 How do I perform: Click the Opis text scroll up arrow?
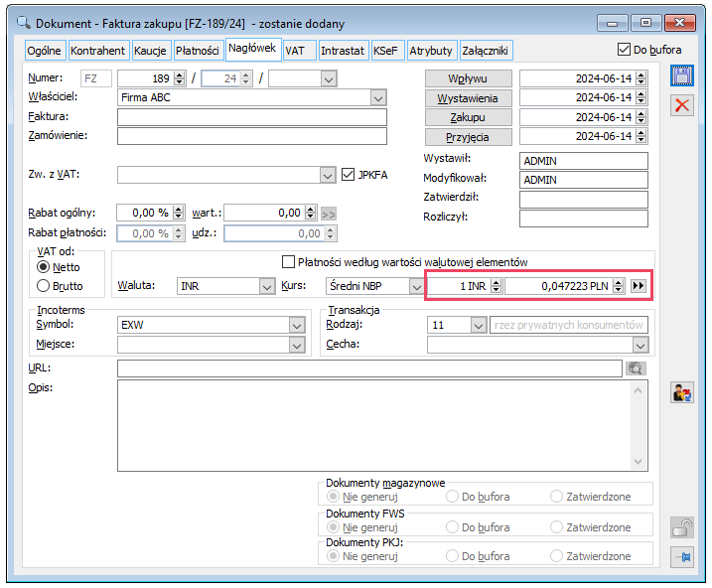[638, 390]
